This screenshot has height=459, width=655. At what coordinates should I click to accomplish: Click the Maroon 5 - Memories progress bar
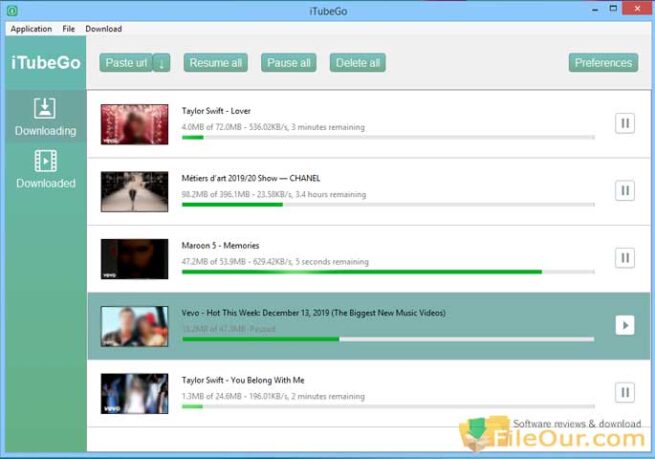[x=388, y=272]
